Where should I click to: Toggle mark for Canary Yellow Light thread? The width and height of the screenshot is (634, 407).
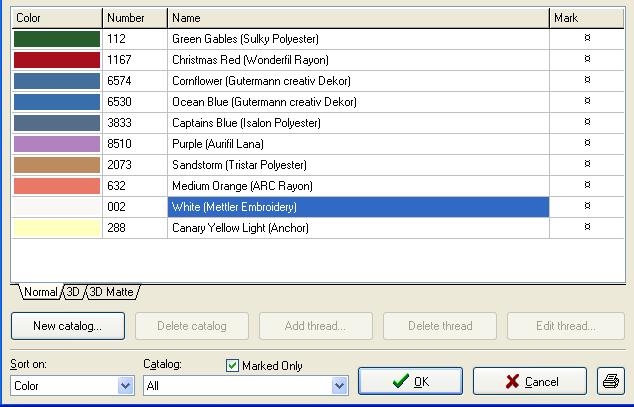[588, 227]
